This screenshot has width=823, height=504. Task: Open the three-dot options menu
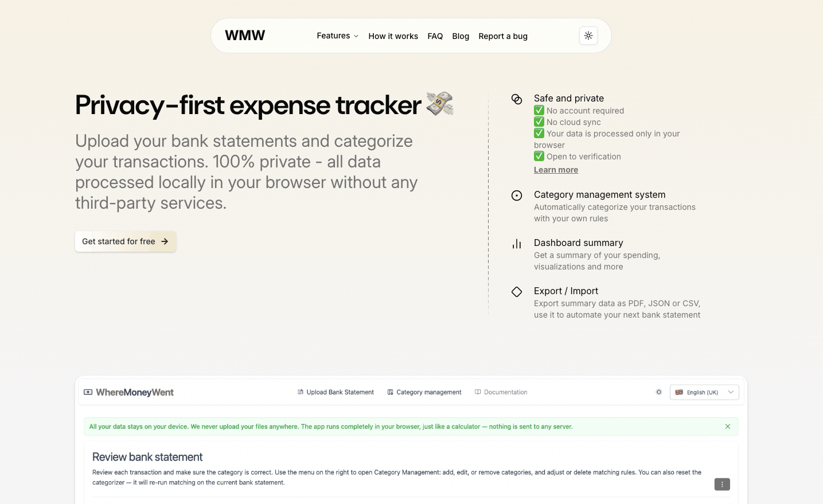point(721,484)
